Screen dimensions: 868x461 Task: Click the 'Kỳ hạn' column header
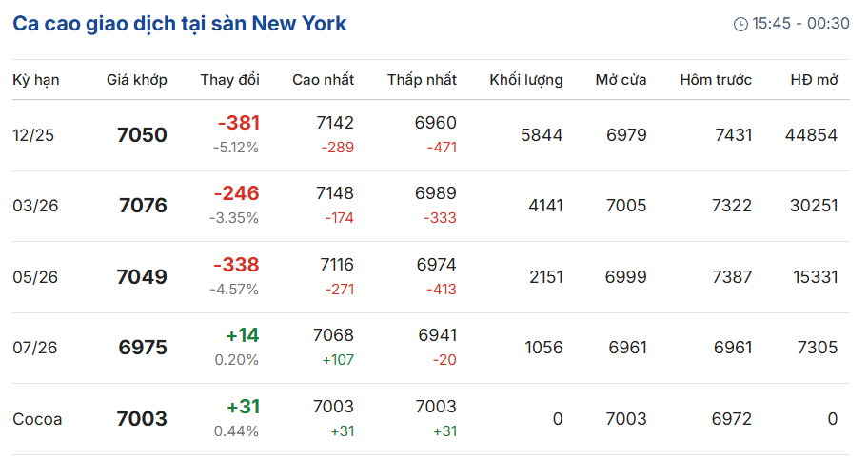pyautogui.click(x=36, y=80)
